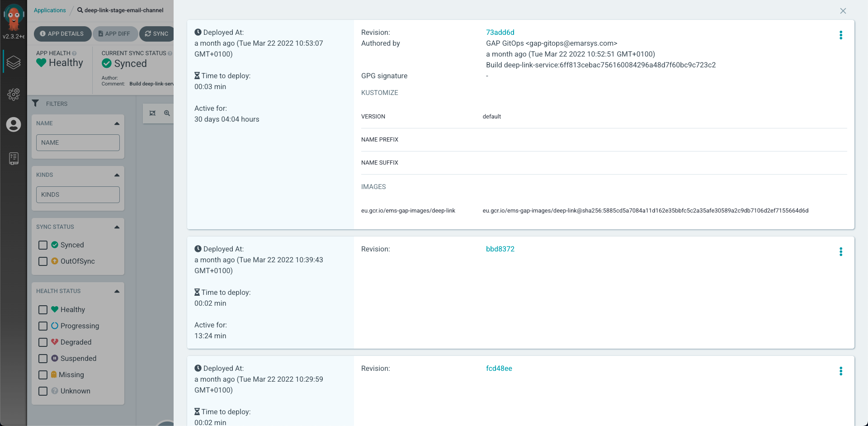Enable the Degraded health status filter

click(43, 342)
